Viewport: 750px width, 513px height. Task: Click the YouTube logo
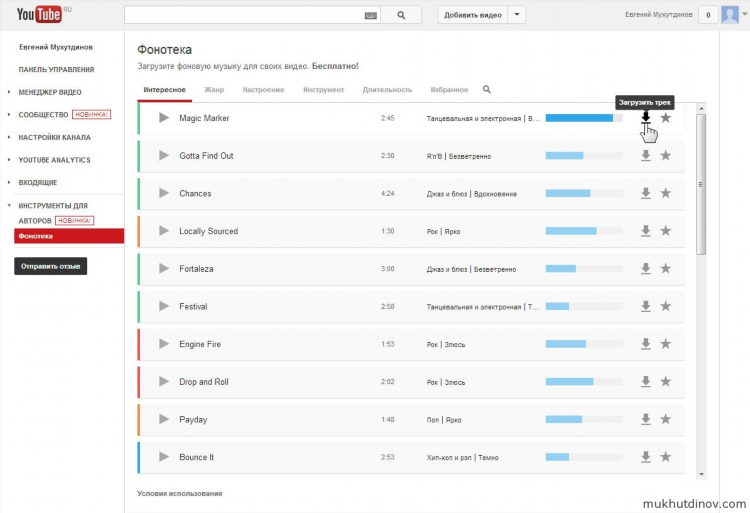pos(39,14)
